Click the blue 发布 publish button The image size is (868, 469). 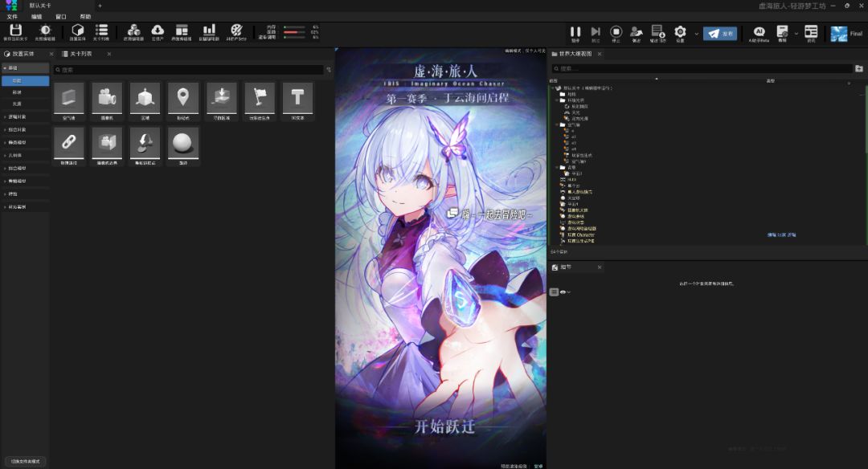click(720, 34)
